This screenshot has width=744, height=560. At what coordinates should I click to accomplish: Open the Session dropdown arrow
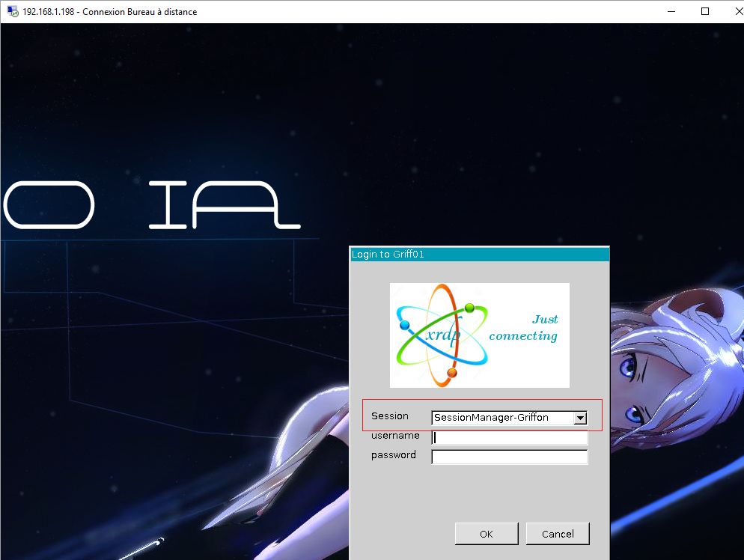580,418
